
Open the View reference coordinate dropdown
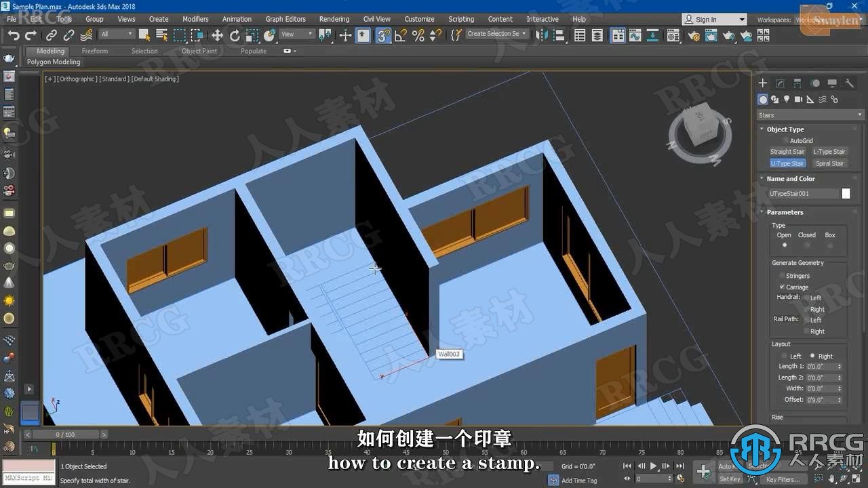click(x=297, y=34)
